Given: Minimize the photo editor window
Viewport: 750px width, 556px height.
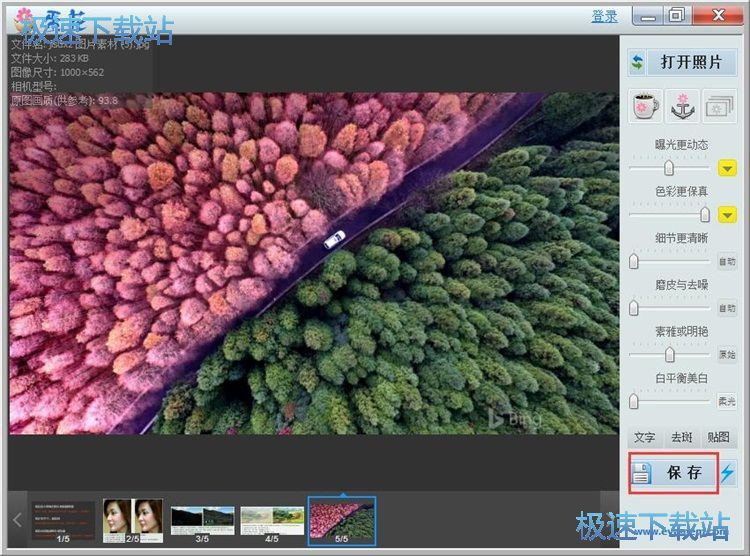Looking at the screenshot, I should pyautogui.click(x=650, y=16).
